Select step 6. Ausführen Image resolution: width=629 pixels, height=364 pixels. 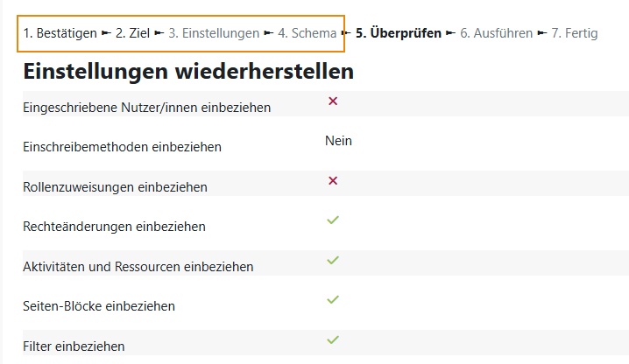coord(496,33)
